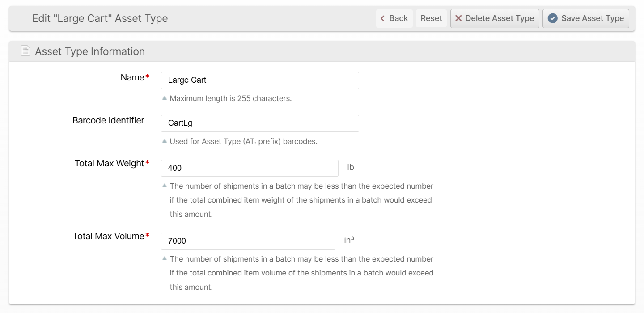Click the X icon beside Delete Asset Type
This screenshot has width=644, height=313.
point(458,18)
